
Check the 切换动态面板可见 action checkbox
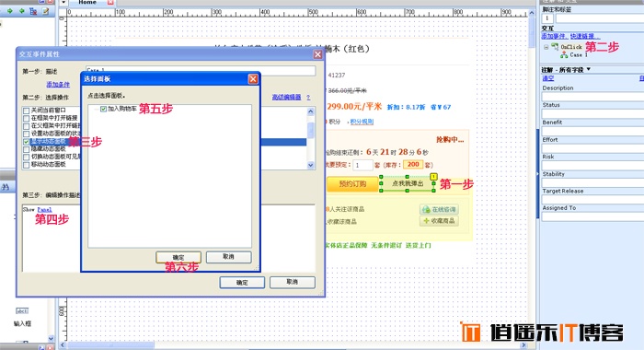[27, 157]
